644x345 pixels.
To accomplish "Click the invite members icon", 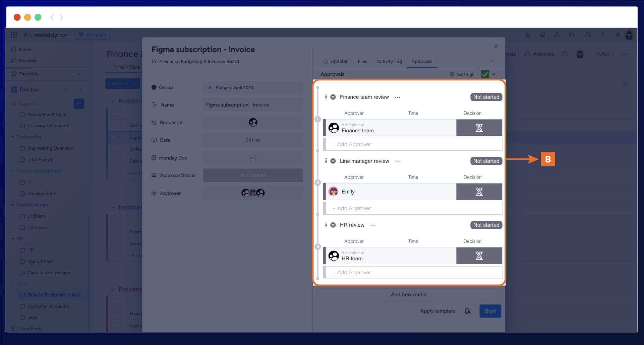I will pos(557,35).
